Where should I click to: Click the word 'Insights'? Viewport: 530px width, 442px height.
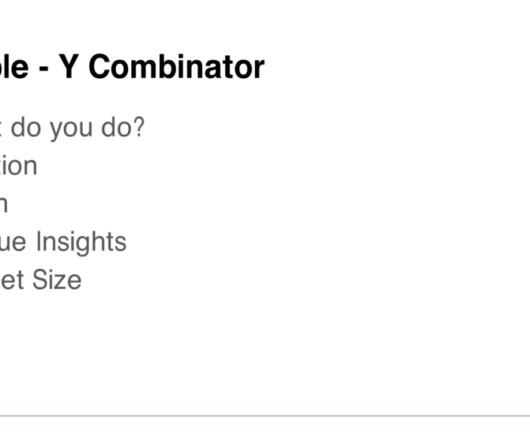[81, 242]
